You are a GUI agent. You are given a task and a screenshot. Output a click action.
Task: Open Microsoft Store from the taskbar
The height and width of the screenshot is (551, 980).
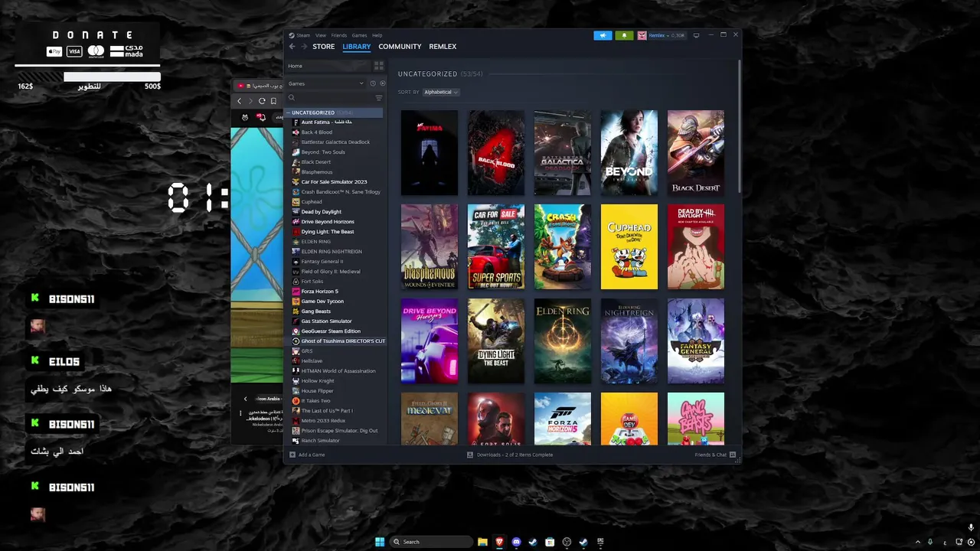click(x=550, y=542)
